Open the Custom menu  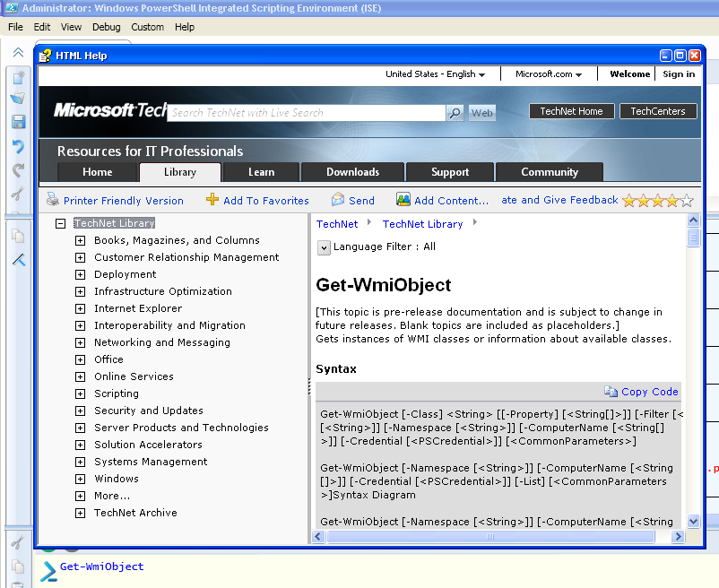click(148, 27)
